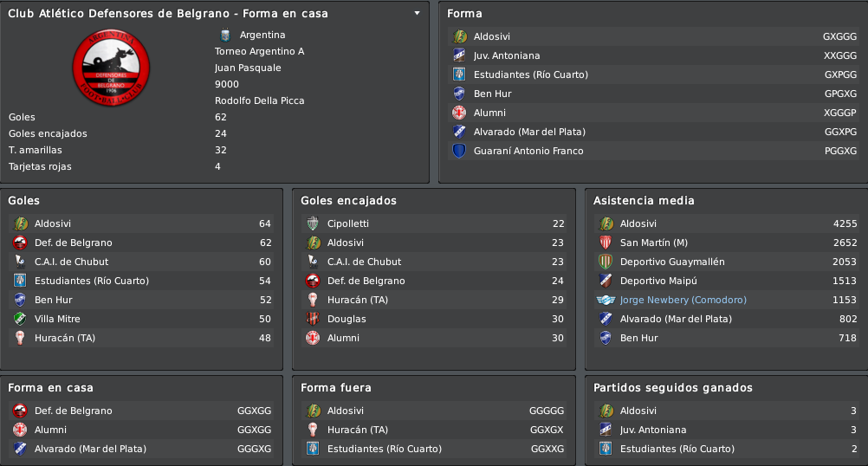Select Juan Pasquale stadium name
This screenshot has height=466, width=868.
tap(248, 68)
